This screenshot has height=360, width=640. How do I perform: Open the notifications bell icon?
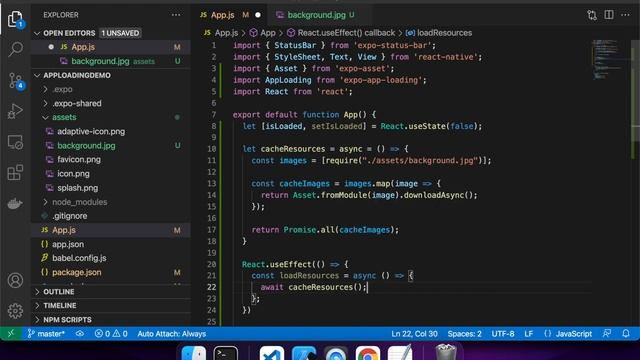point(626,333)
